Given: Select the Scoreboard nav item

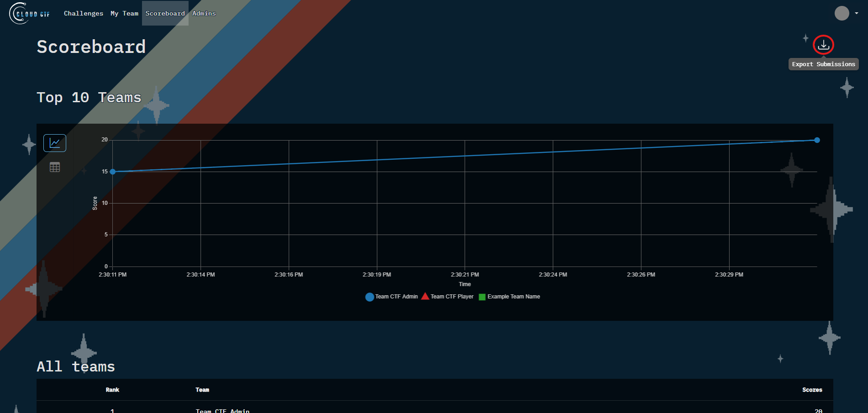Looking at the screenshot, I should 165,13.
